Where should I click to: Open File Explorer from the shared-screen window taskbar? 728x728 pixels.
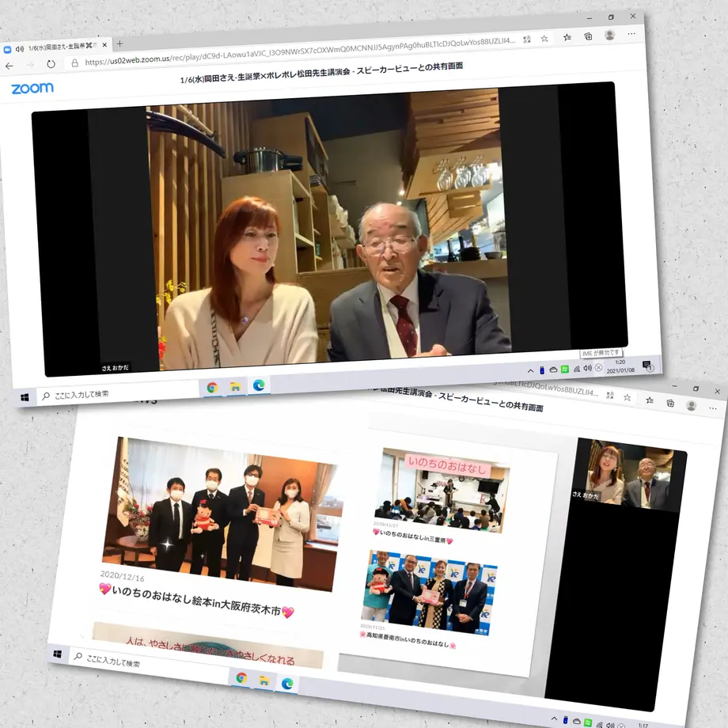click(264, 681)
